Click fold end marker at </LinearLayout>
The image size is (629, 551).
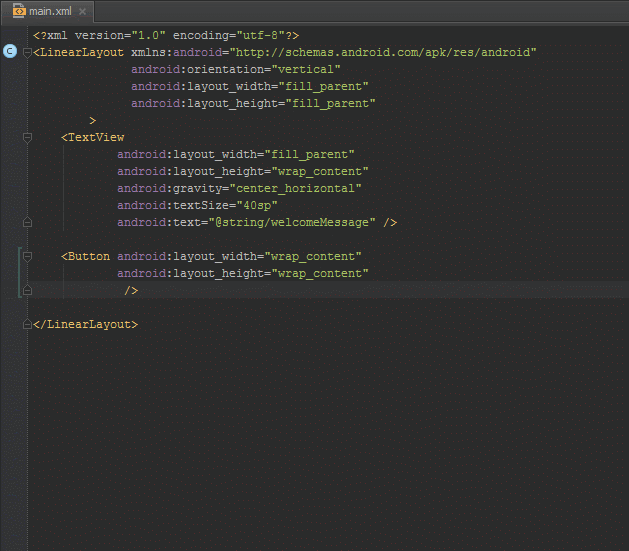pos(27,324)
